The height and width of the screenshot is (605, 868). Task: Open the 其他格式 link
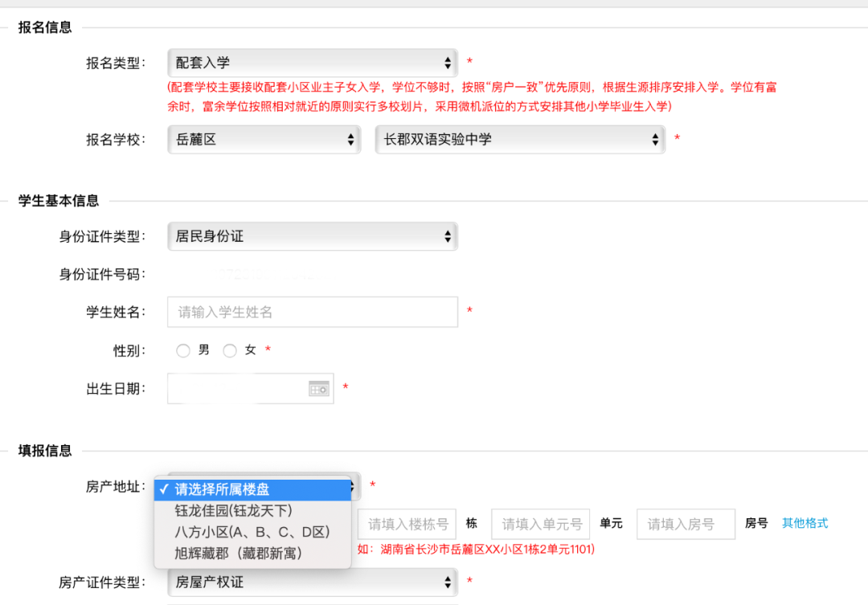[x=805, y=523]
